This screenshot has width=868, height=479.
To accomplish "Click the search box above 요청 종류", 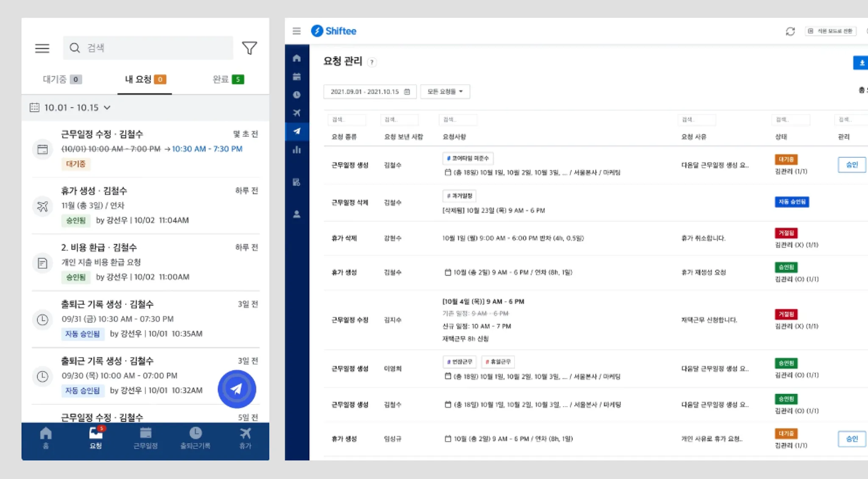I will (347, 120).
